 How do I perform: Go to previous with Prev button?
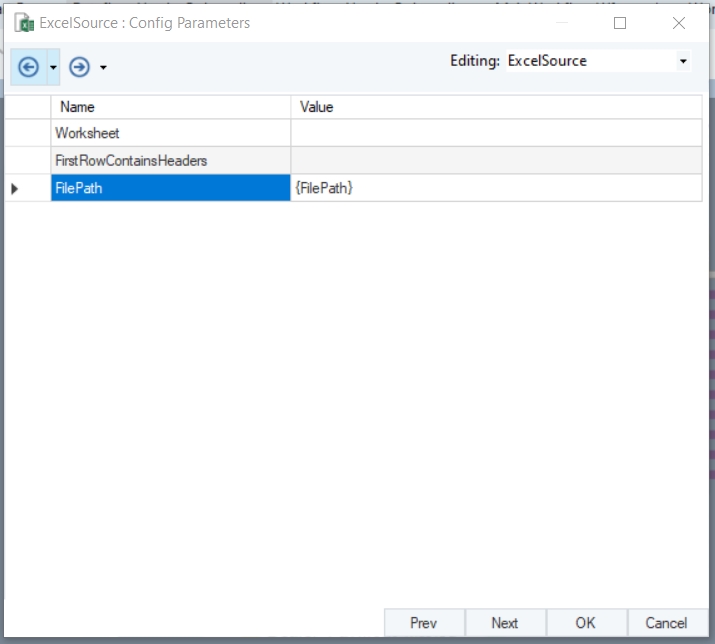tap(424, 623)
